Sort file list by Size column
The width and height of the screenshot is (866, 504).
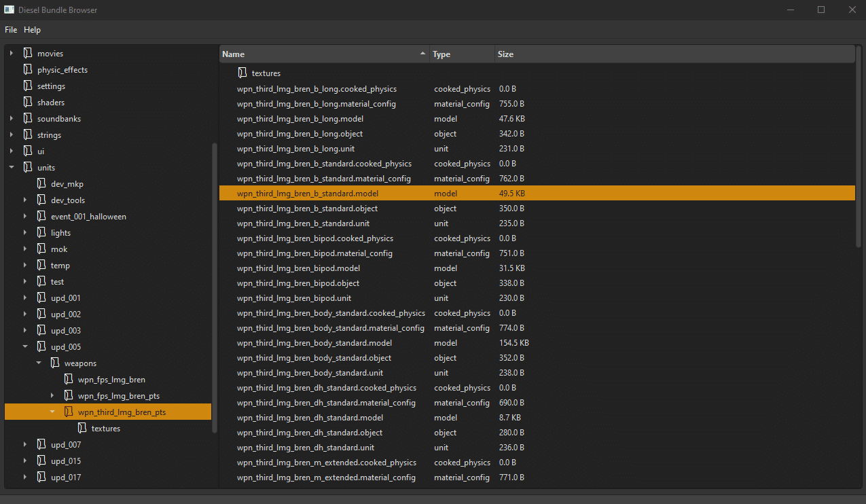pos(674,54)
